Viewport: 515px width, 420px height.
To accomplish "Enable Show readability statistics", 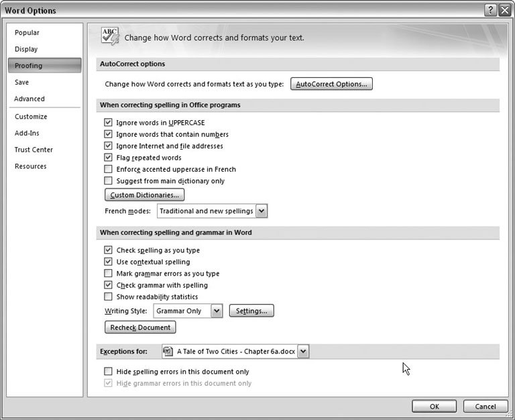I will (108, 297).
